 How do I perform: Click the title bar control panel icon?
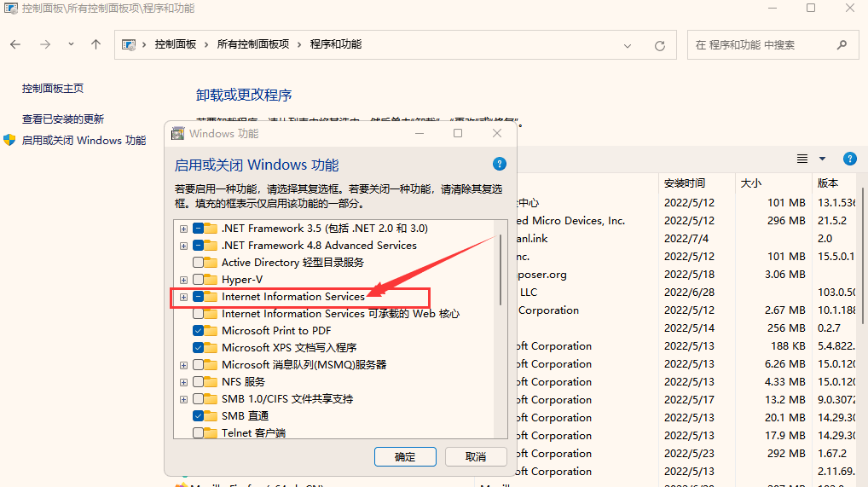10,9
